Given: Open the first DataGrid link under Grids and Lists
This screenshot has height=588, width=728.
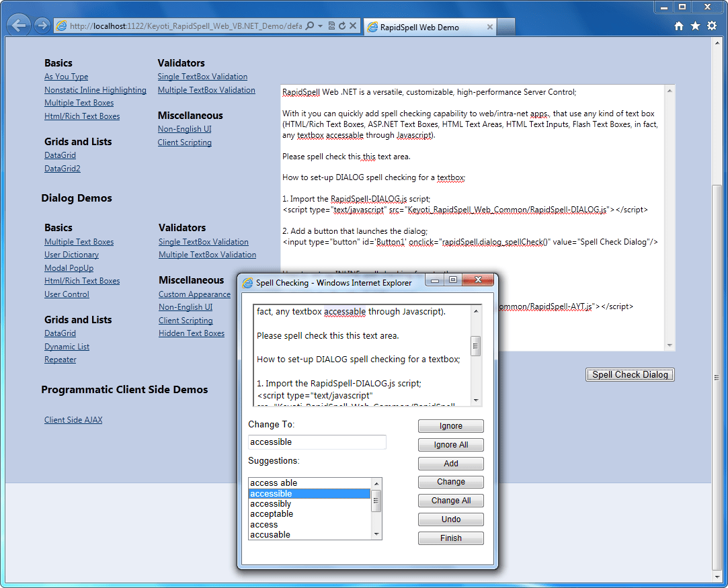Looking at the screenshot, I should pos(60,155).
